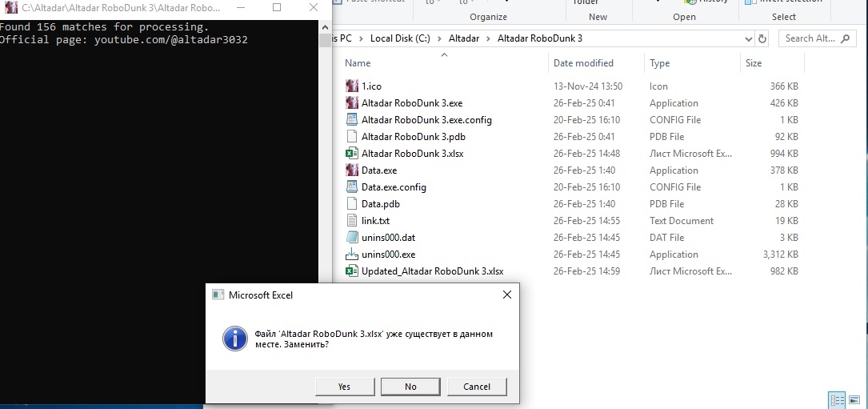Select the unins000.dat file icon
This screenshot has width=868, height=409.
[x=352, y=237]
